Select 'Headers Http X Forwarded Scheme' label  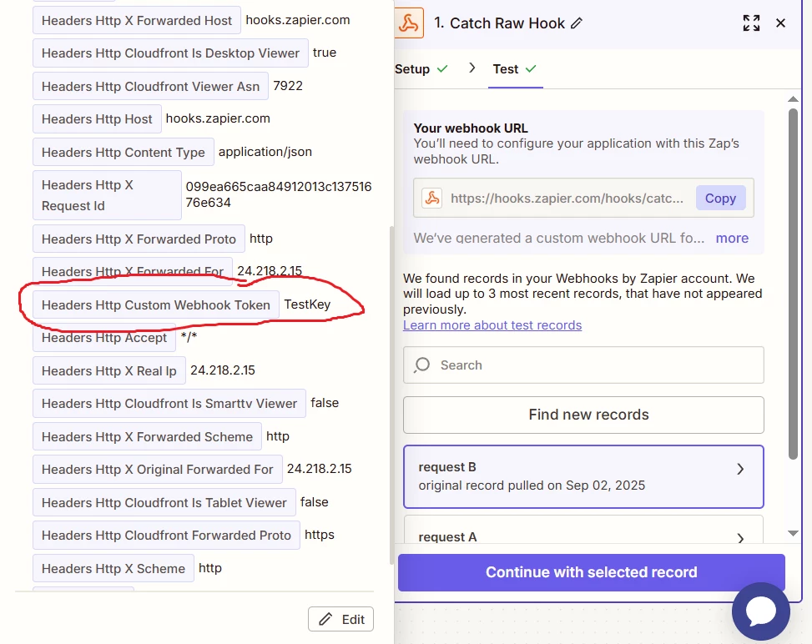[x=147, y=437]
